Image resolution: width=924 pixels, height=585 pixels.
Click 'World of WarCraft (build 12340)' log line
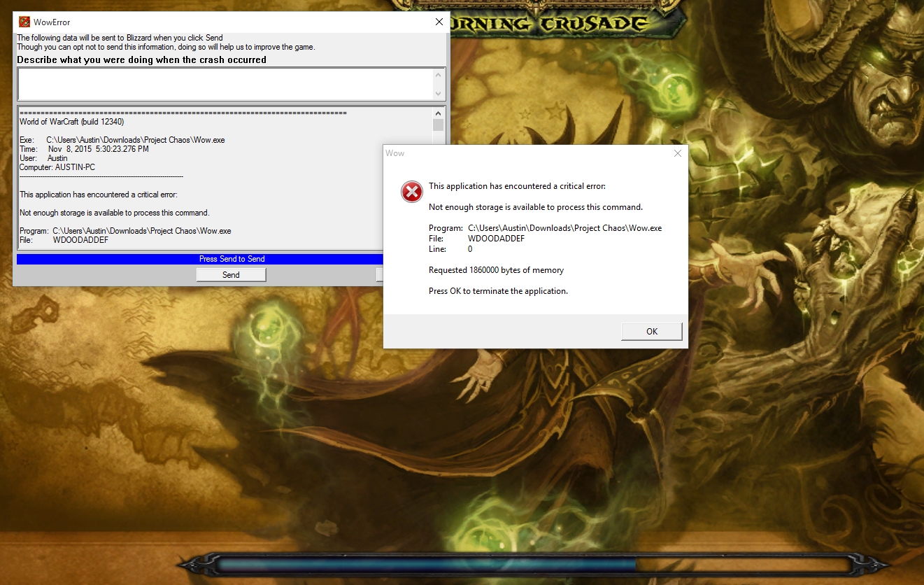pyautogui.click(x=72, y=122)
